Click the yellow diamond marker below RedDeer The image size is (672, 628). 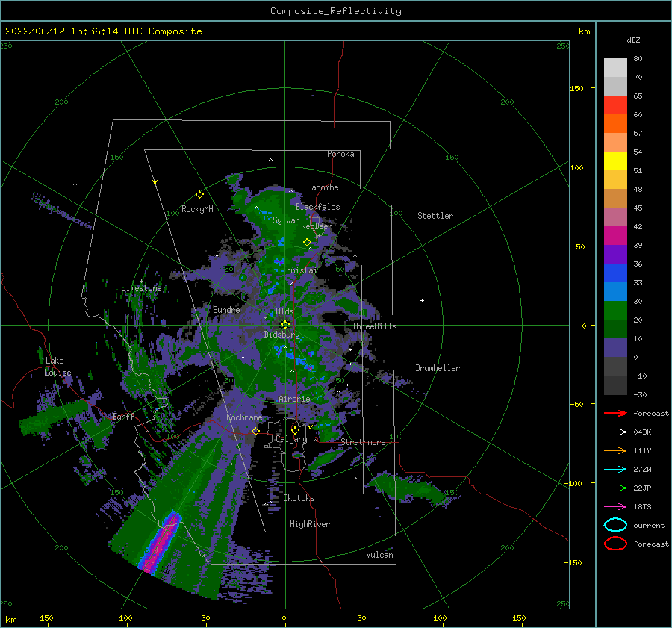click(308, 243)
